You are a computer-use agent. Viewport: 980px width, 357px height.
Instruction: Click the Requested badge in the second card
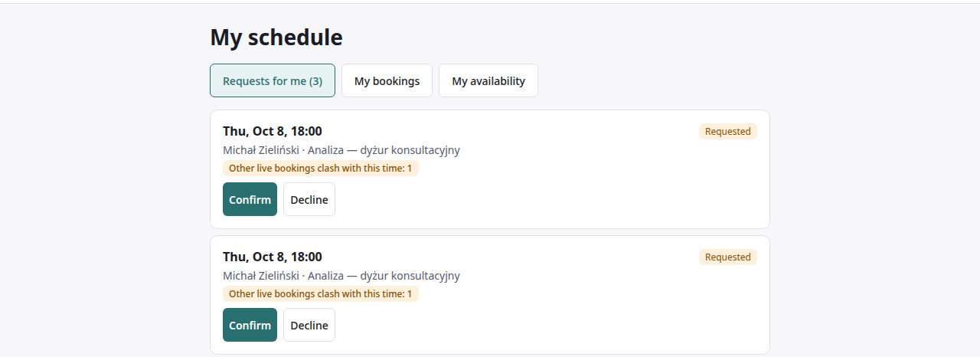point(728,257)
